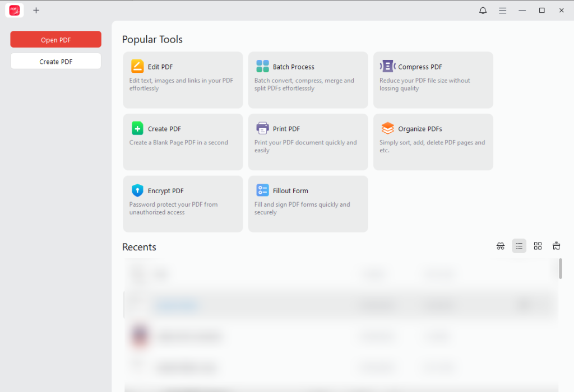
Task: Click 'Password protect your PDF' description
Action: pos(174,208)
